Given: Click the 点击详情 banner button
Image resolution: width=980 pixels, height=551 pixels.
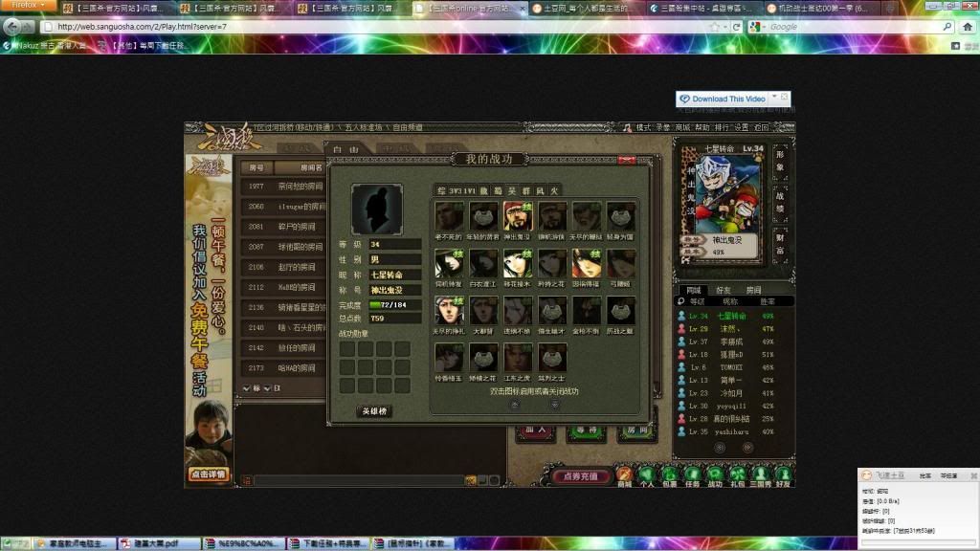Looking at the screenshot, I should [x=208, y=474].
